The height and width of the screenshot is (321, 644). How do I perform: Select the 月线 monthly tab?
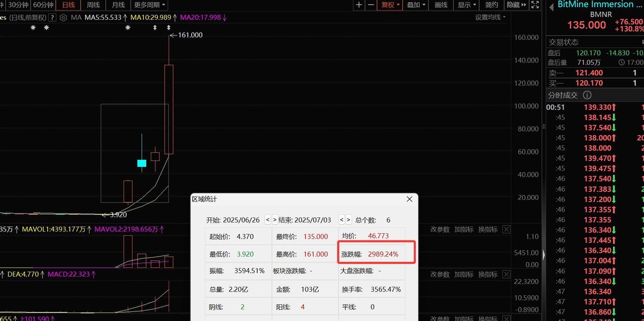(x=118, y=5)
